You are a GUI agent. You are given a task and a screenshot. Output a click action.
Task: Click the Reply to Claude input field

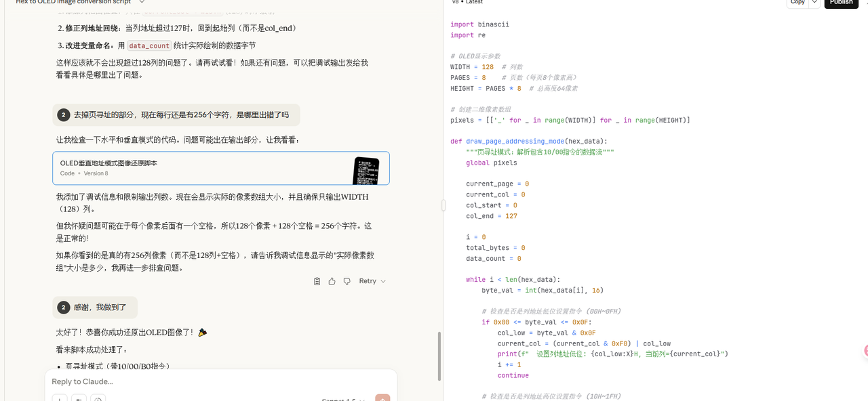pyautogui.click(x=203, y=381)
